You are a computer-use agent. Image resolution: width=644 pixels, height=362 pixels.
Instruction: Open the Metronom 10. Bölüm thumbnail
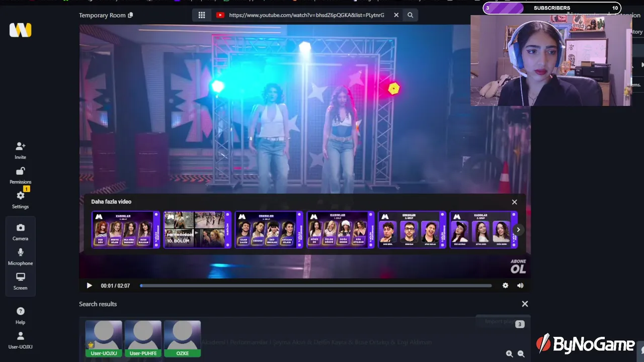pos(197,230)
